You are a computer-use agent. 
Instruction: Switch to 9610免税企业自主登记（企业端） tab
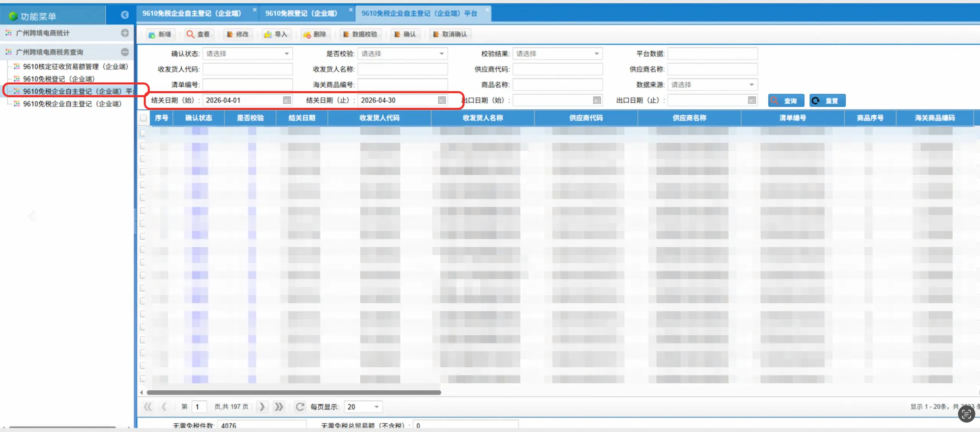192,14
